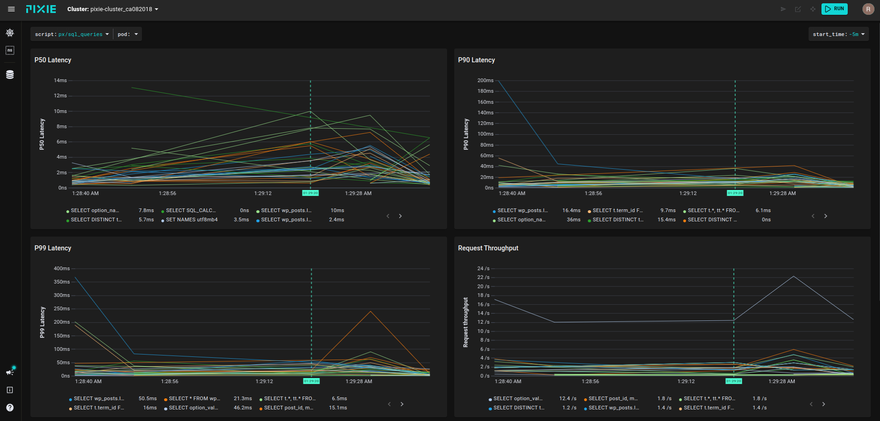The image size is (880, 421).
Task: Open the cluster (helm wheel) sidebar icon
Action: pos(10,33)
